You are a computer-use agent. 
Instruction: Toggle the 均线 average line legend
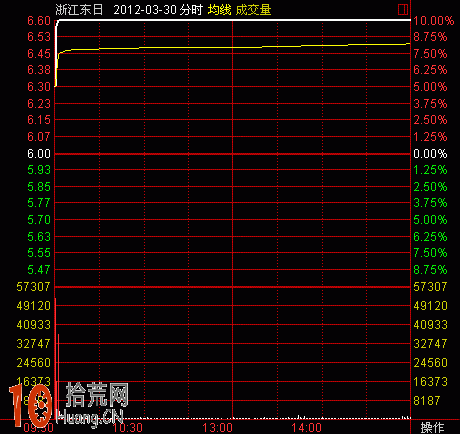click(x=219, y=10)
